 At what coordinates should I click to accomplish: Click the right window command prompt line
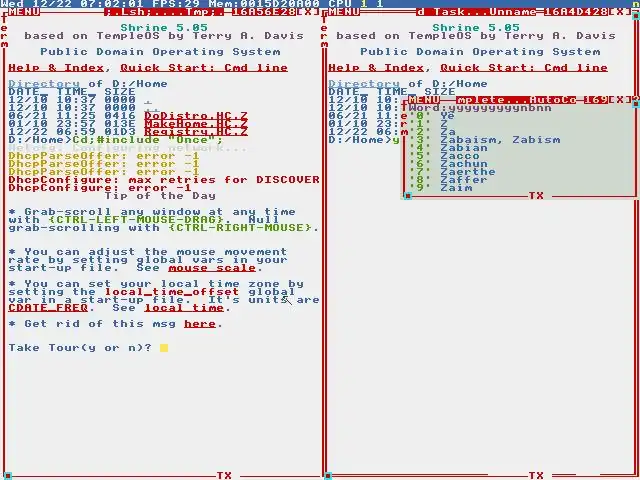(x=364, y=140)
